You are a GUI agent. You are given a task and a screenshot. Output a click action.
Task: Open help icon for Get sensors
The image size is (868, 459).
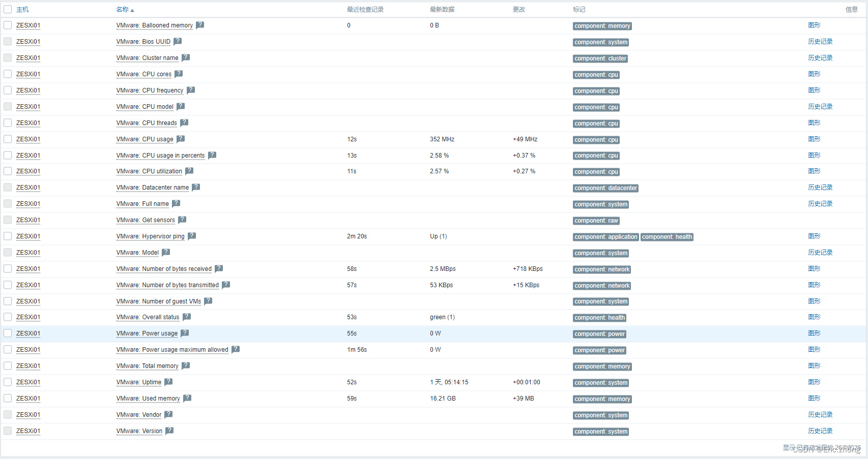pyautogui.click(x=182, y=220)
